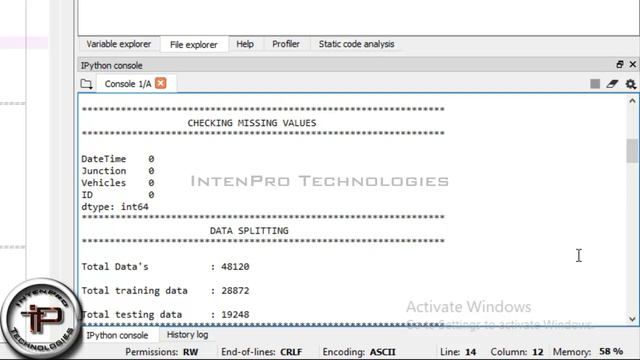This screenshot has height=360, width=640.
Task: Close the IPython console pane
Action: pos(633,64)
